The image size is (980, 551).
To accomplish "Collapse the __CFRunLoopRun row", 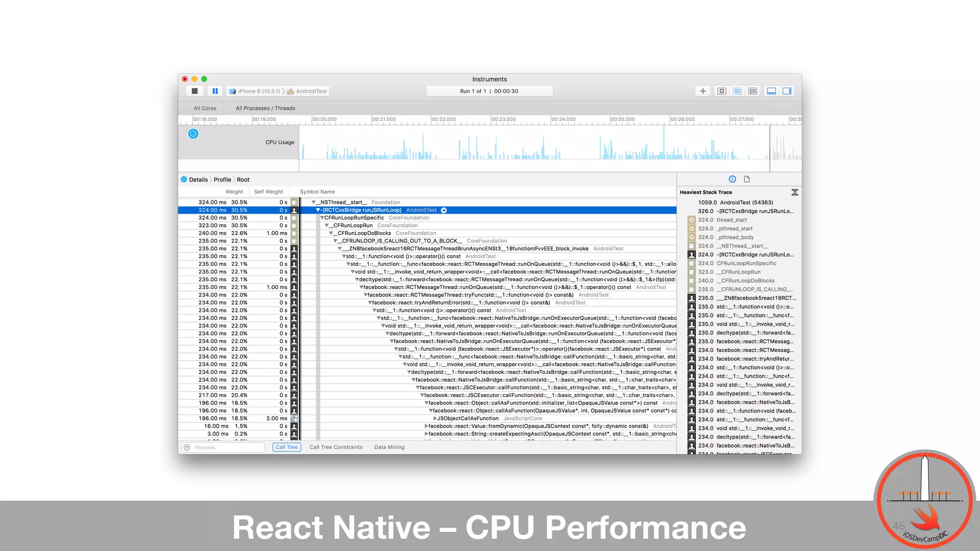I will pyautogui.click(x=327, y=225).
